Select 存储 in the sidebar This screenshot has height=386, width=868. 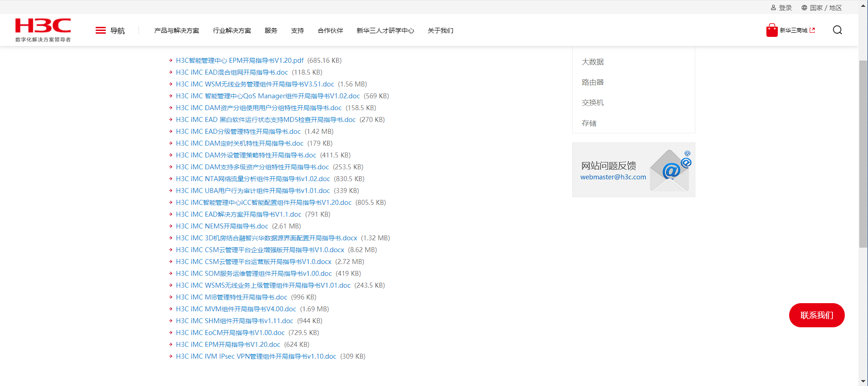click(x=589, y=123)
